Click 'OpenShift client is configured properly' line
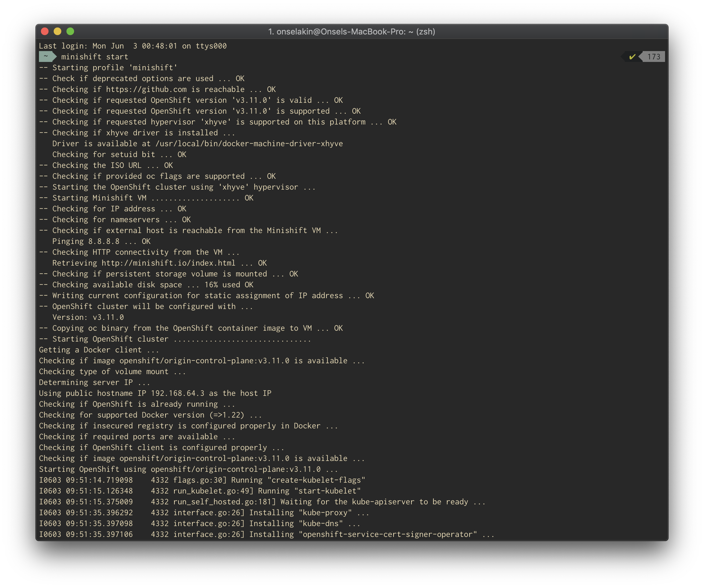 [x=162, y=448]
